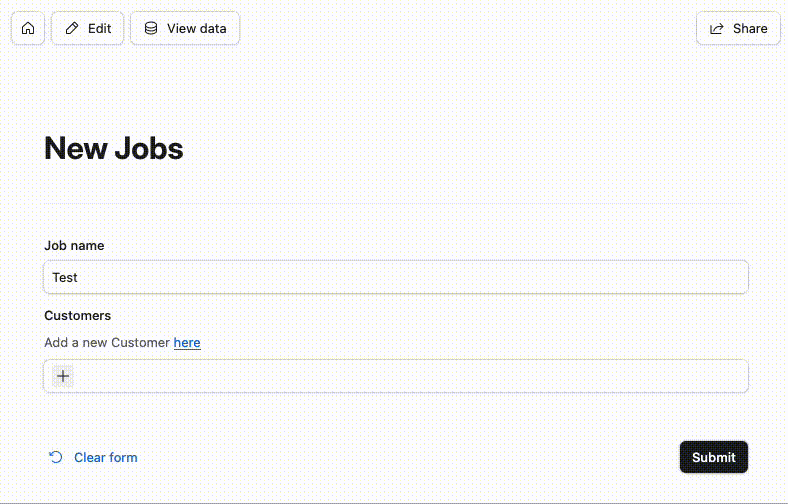Click the word 'Test' in Job name
The image size is (788, 504).
pos(65,277)
